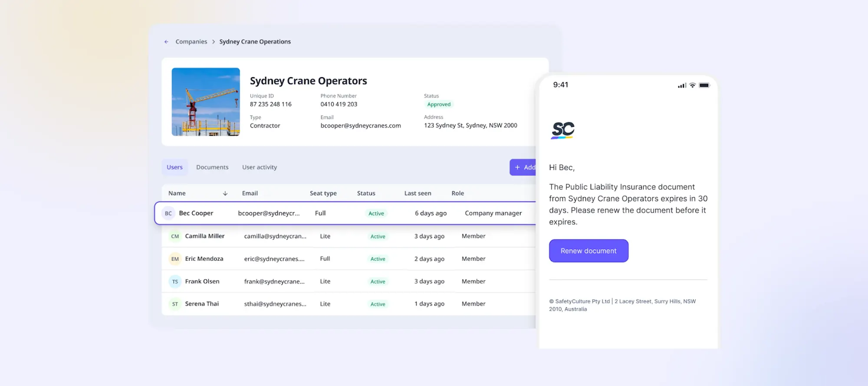Click the Approved status badge

pyautogui.click(x=439, y=104)
